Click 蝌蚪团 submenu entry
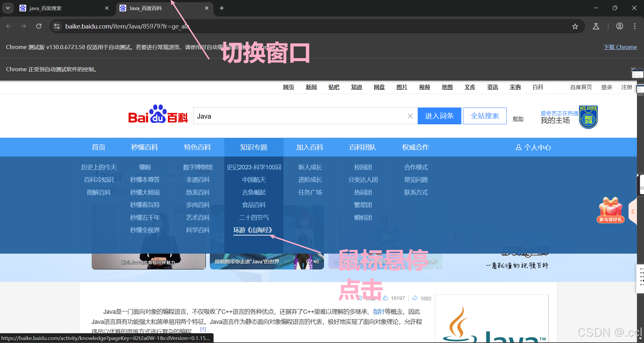Viewport: 644px width, 343px height. (x=363, y=217)
